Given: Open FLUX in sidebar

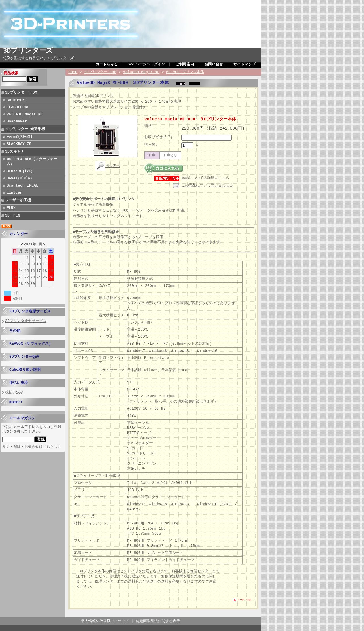Looking at the screenshot, I should (33, 208).
